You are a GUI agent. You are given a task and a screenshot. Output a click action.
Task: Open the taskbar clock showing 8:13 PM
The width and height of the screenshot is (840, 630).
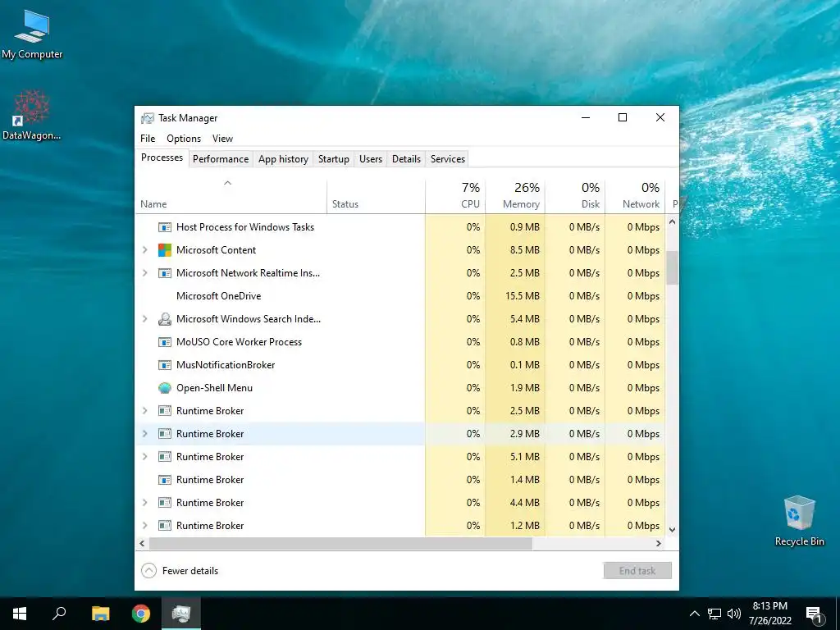click(x=769, y=614)
